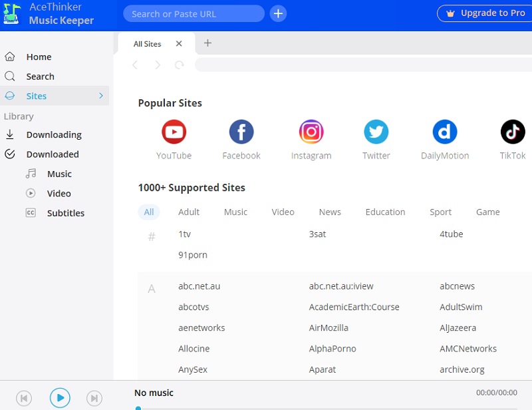Open the AcademicEarth:Course site link
532x410 pixels.
tap(354, 307)
